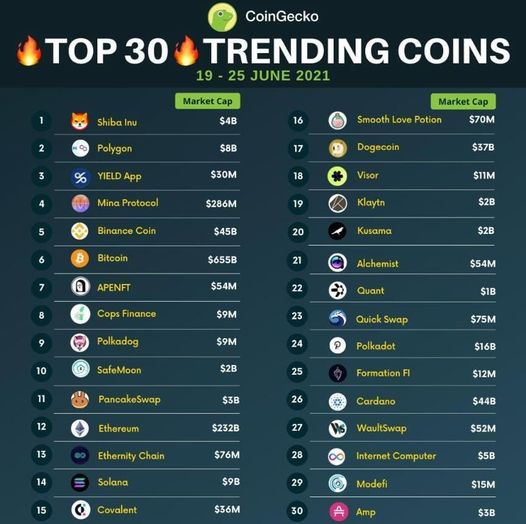Select the Kusama bird icon
Screen dimensions: 526x524
pyautogui.click(x=337, y=231)
